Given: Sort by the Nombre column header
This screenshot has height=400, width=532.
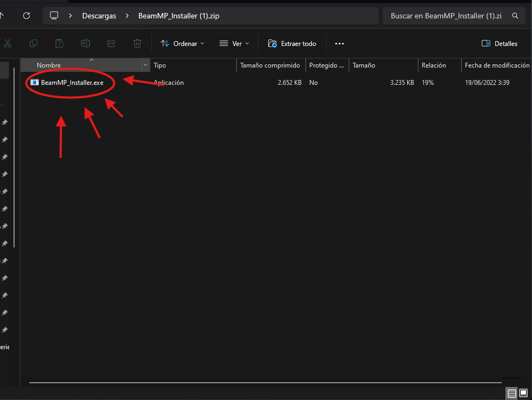Looking at the screenshot, I should (81, 65).
